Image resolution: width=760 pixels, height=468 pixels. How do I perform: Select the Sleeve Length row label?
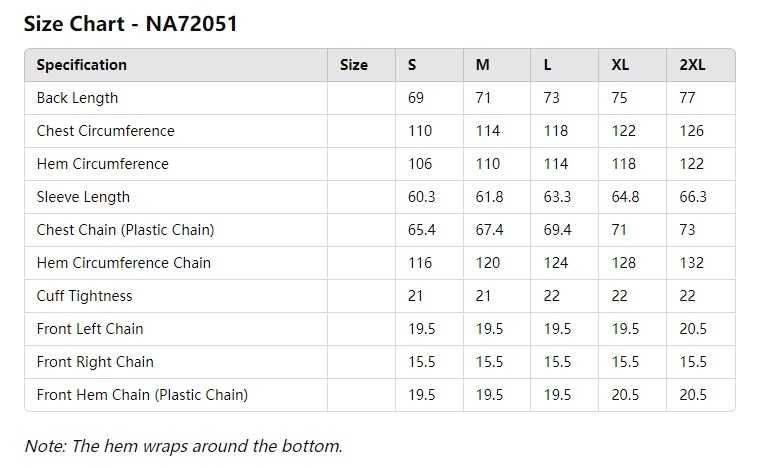coord(83,197)
